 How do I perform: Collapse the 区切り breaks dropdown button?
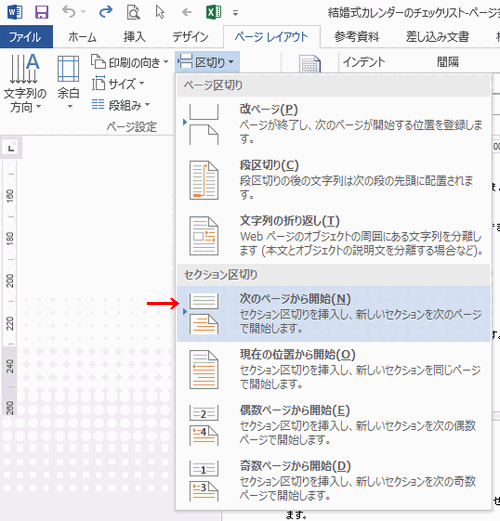coord(207,62)
